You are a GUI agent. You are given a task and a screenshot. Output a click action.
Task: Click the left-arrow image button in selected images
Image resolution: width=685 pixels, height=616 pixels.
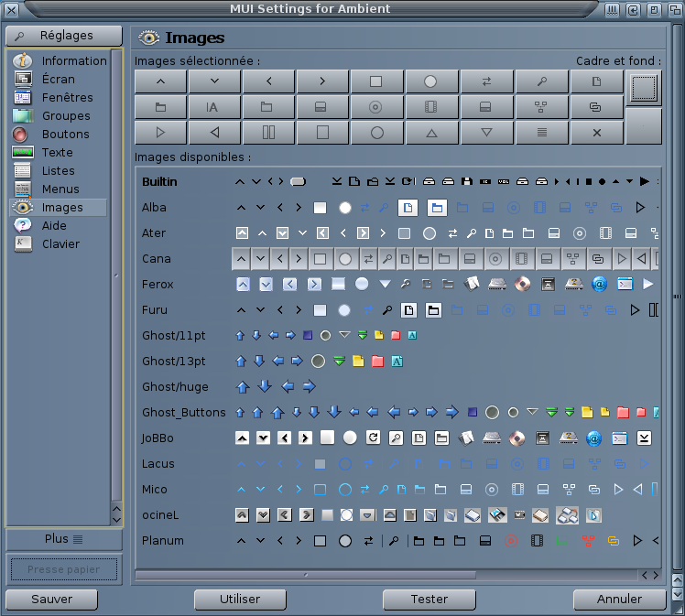[x=268, y=81]
